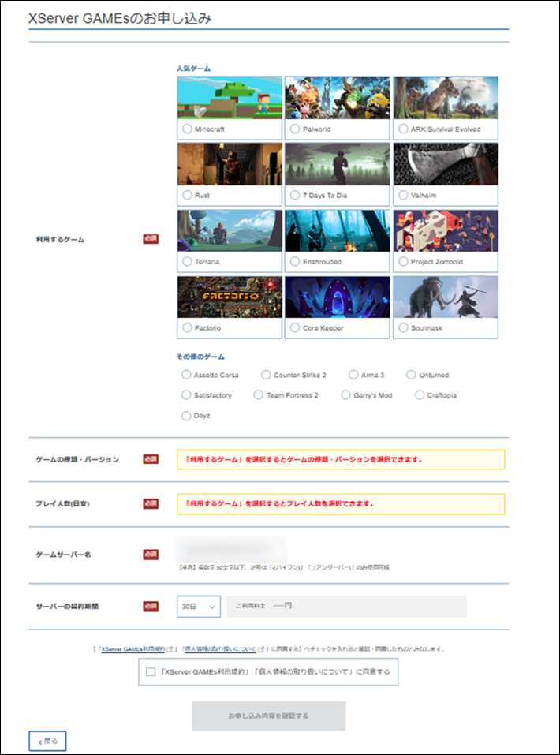Viewport: 560px width, 755px height.
Task: Choose the Satisfactory radio option
Action: 186,394
